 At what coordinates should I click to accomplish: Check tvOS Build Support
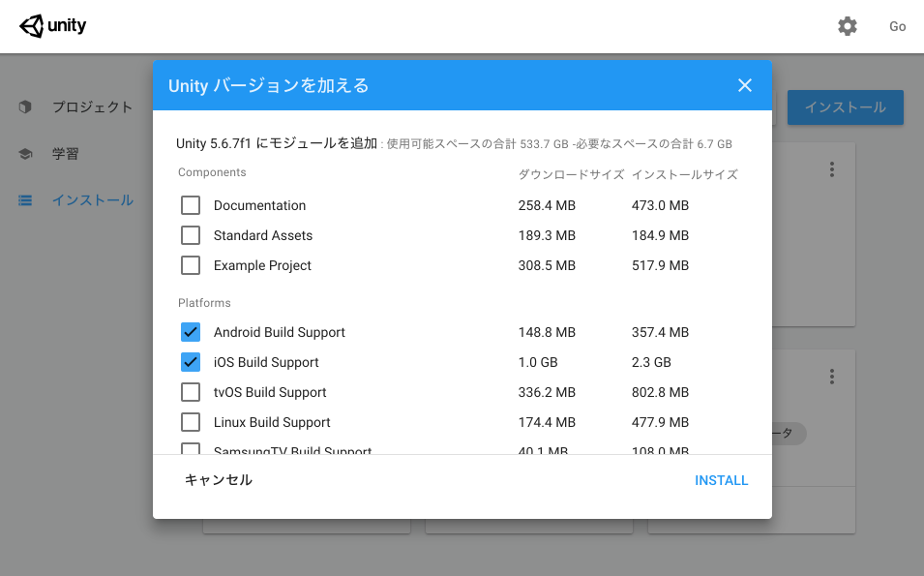[x=191, y=392]
